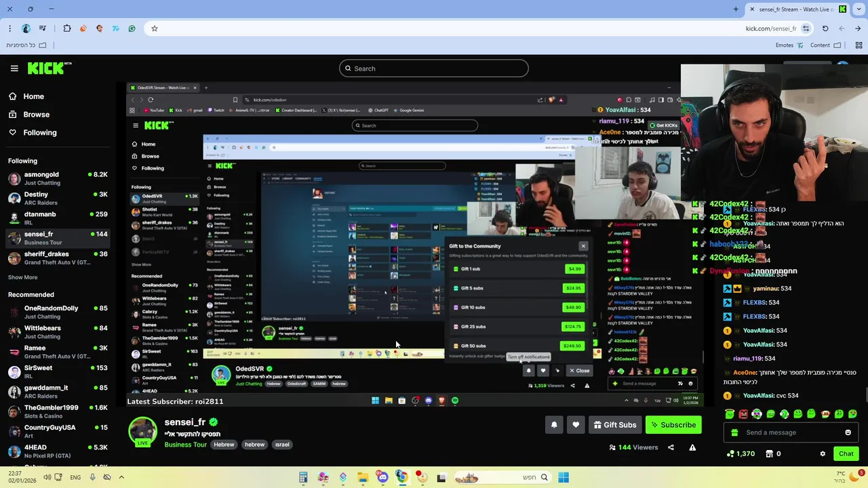Insert the first green halo emote
868x488 pixels.
730,414
